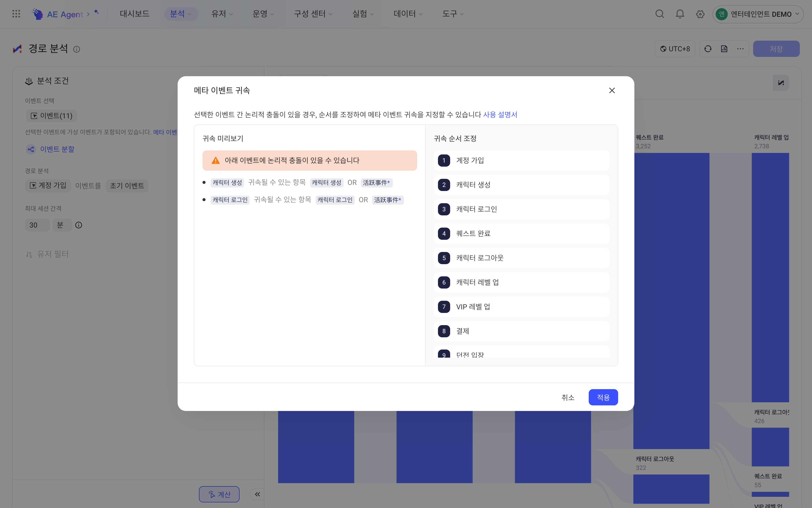This screenshot has height=508, width=812.
Task: Open the 사용 설명서 link
Action: [x=500, y=115]
